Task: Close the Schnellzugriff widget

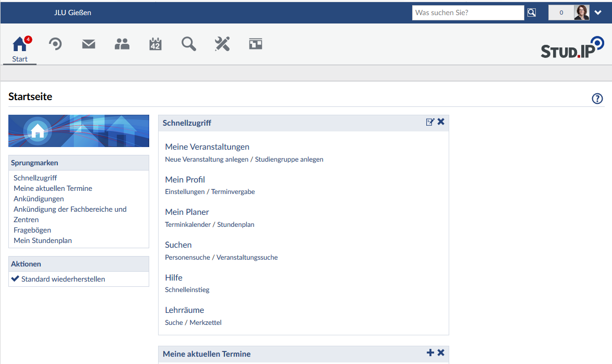Action: 441,122
